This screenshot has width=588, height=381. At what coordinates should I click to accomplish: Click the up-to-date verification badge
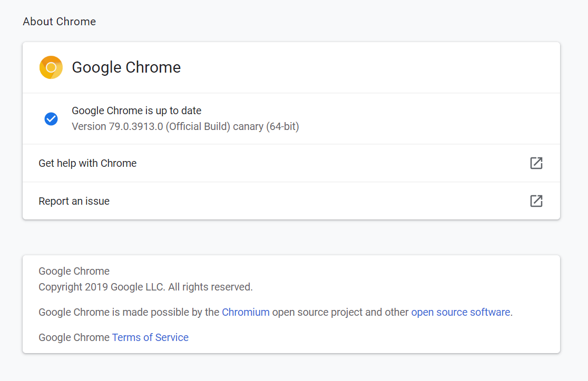(x=51, y=119)
